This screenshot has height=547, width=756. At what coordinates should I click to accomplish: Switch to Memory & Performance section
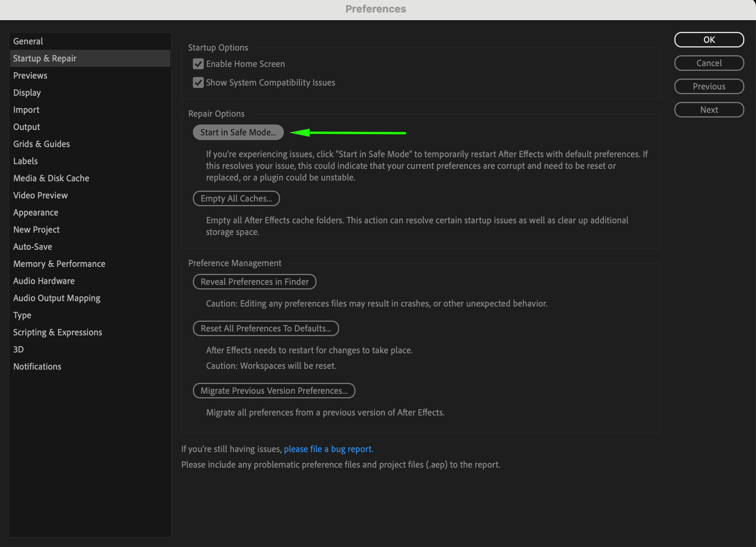click(59, 264)
